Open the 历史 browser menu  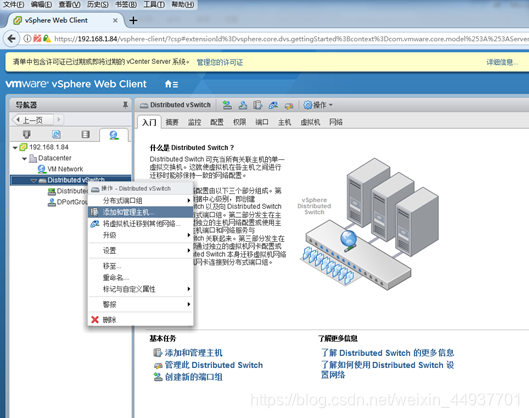coord(98,4)
